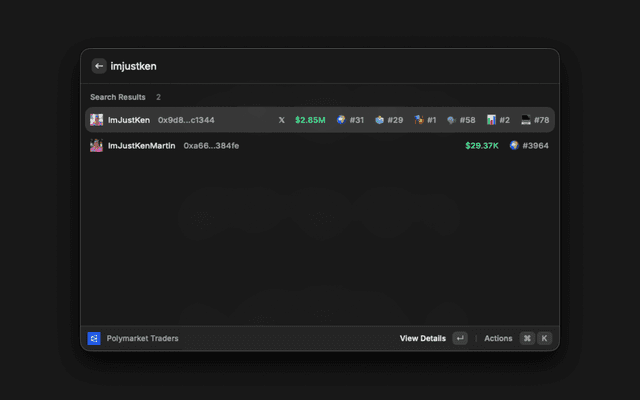The height and width of the screenshot is (400, 640).
Task: Click the category icon next to #2
Action: click(492, 120)
